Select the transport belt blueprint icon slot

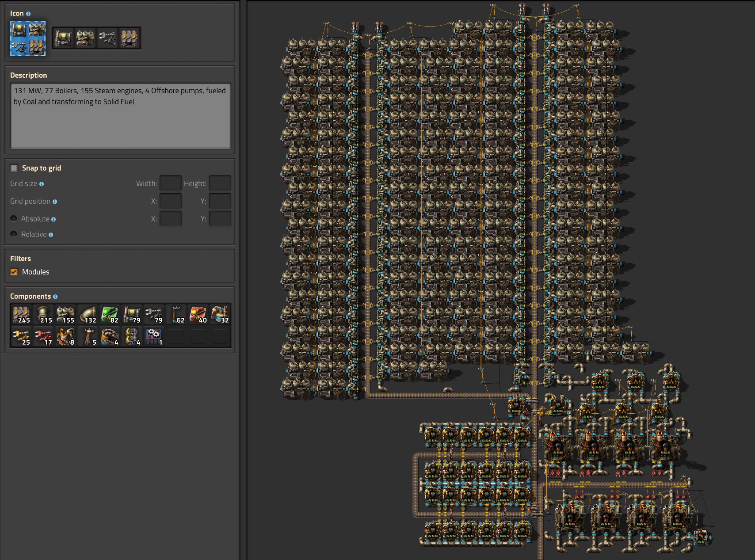[x=130, y=38]
